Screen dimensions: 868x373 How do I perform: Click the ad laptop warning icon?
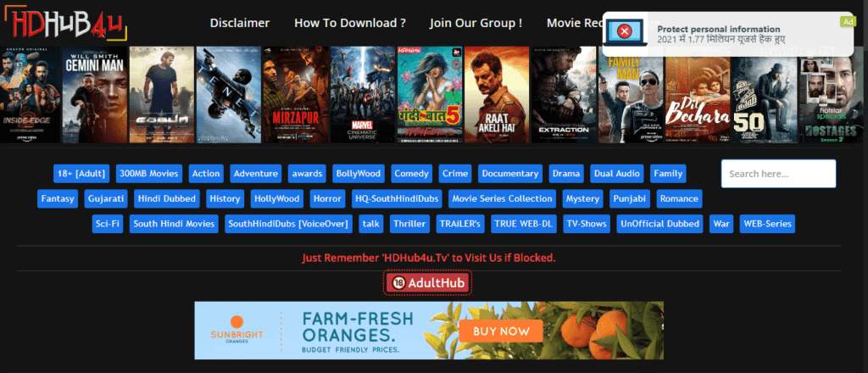coord(625,31)
